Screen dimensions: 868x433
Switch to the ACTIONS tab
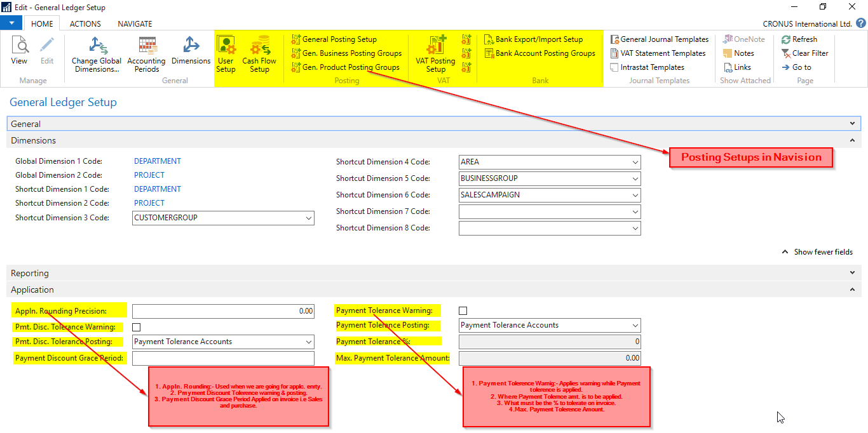(85, 23)
